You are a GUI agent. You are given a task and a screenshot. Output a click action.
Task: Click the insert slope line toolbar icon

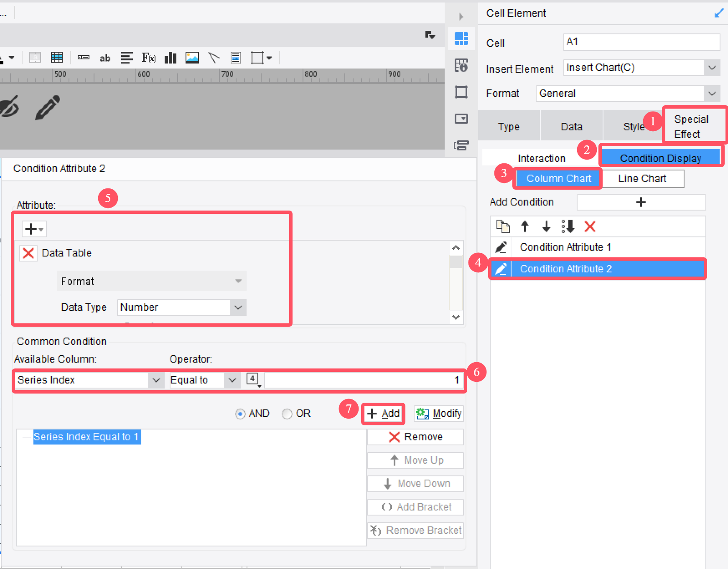point(214,58)
